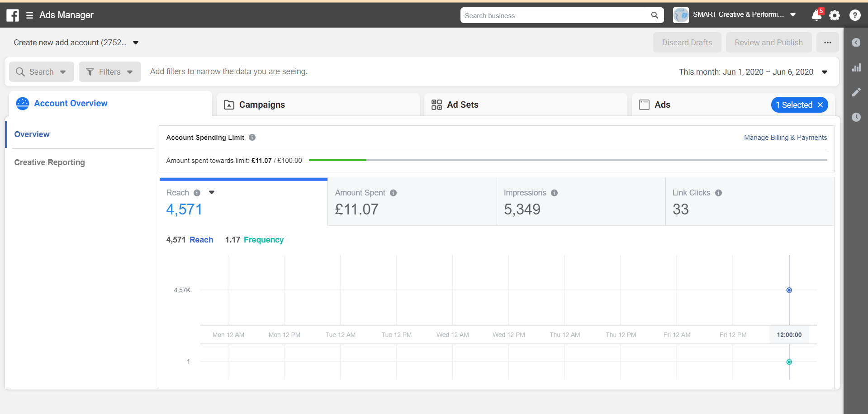Click the Facebook logo icon

(13, 15)
